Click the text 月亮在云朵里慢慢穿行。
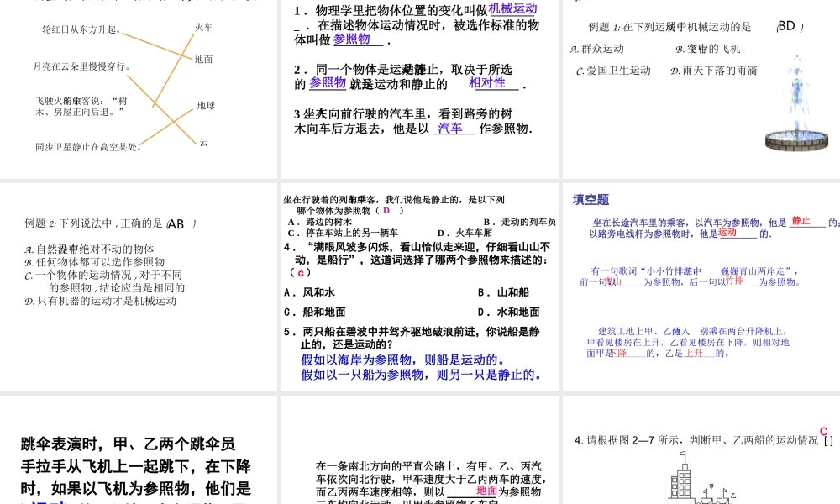Screen dimensions: 840x504 [x=82, y=66]
